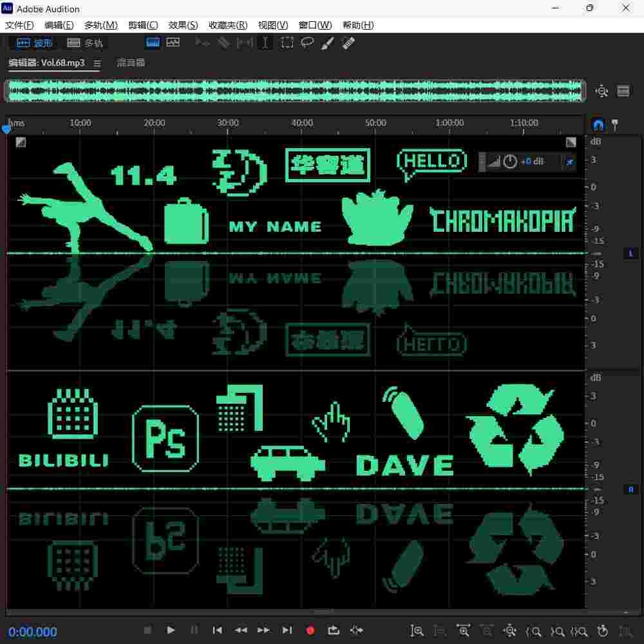Select the Marquee Selection tool
This screenshot has height=644, width=644.
point(287,43)
